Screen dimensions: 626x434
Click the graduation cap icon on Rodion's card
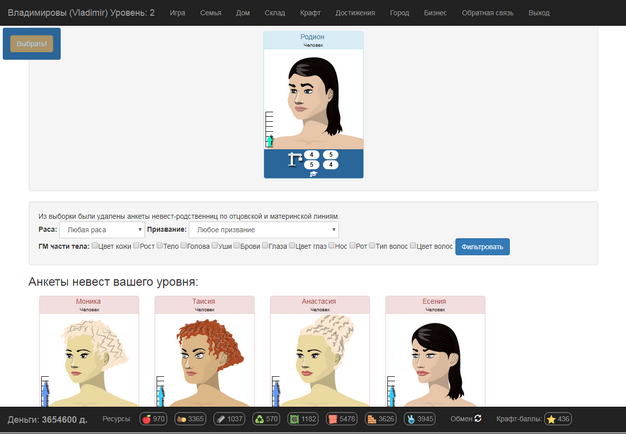coord(313,174)
